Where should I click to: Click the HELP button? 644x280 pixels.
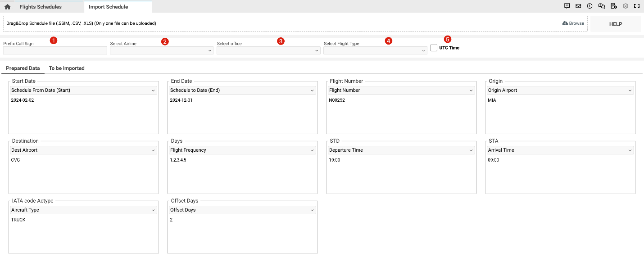pos(615,24)
